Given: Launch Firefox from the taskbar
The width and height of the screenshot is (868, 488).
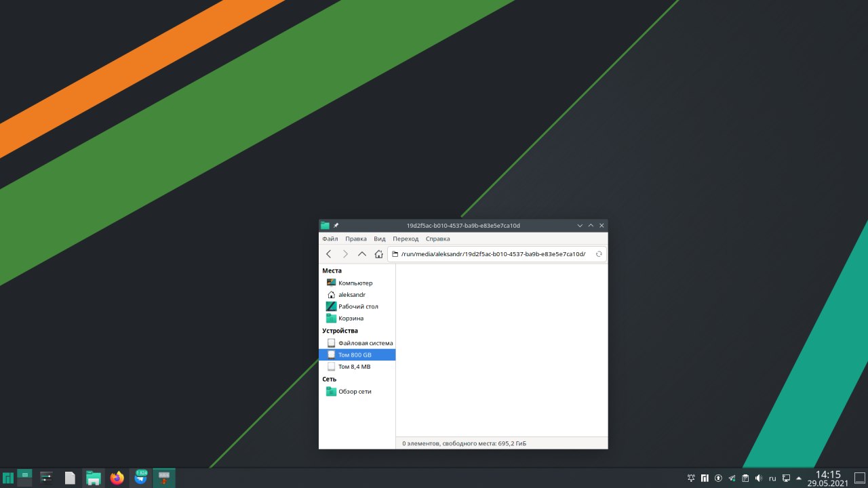Looking at the screenshot, I should (x=117, y=478).
